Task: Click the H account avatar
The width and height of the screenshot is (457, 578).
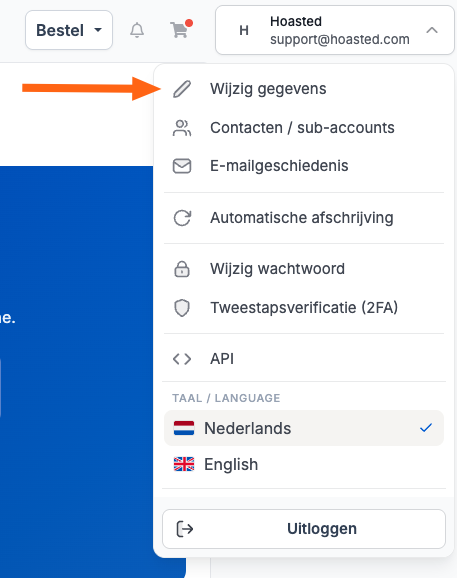Action: 244,30
